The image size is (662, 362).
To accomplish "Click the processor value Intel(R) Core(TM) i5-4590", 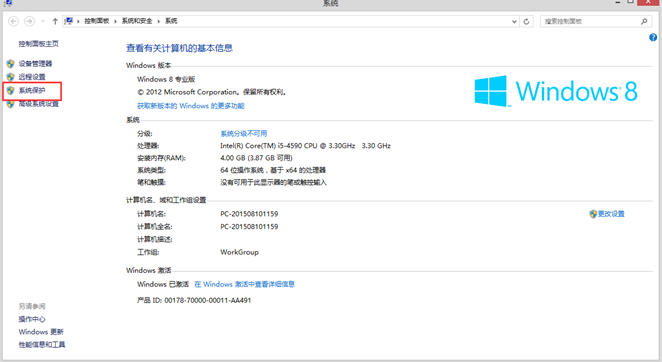I will click(305, 146).
